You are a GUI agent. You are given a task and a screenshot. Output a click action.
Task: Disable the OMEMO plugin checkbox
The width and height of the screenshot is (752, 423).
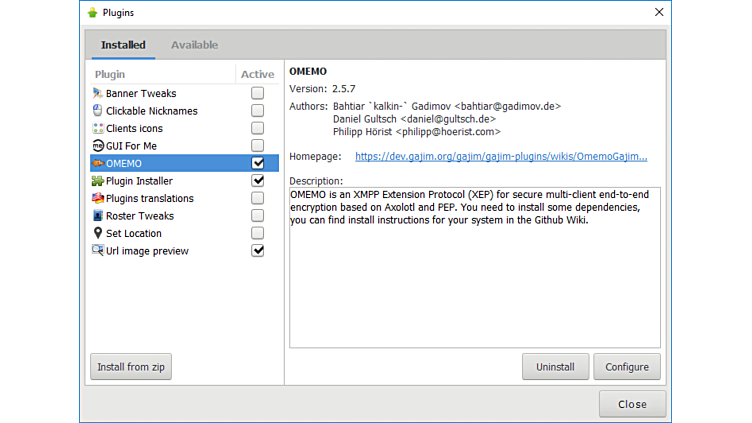(x=257, y=163)
